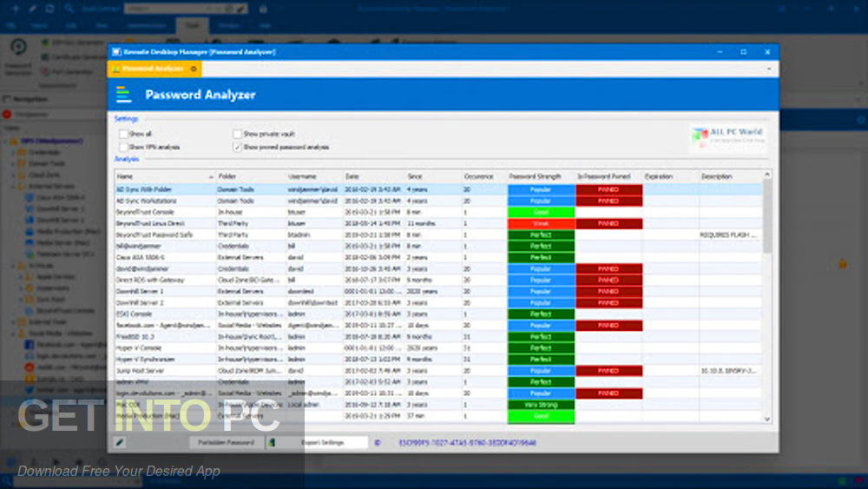Image resolution: width=868 pixels, height=489 pixels.
Task: Open the tab list dropdown arrow right of the tab strip
Action: 769,69
